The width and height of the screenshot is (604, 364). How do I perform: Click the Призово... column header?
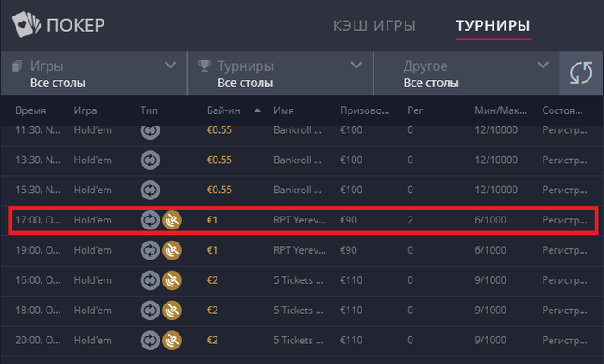point(364,110)
